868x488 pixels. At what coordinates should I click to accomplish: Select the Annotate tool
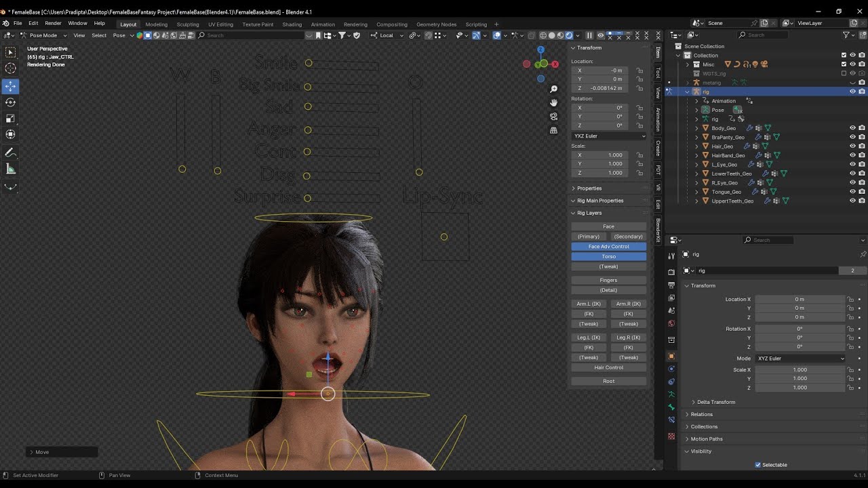tap(10, 153)
